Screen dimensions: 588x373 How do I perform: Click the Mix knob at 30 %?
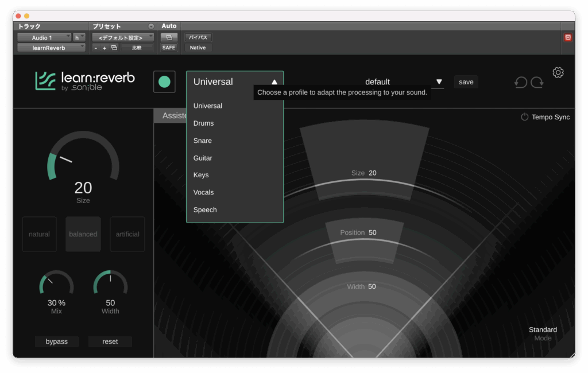click(57, 283)
